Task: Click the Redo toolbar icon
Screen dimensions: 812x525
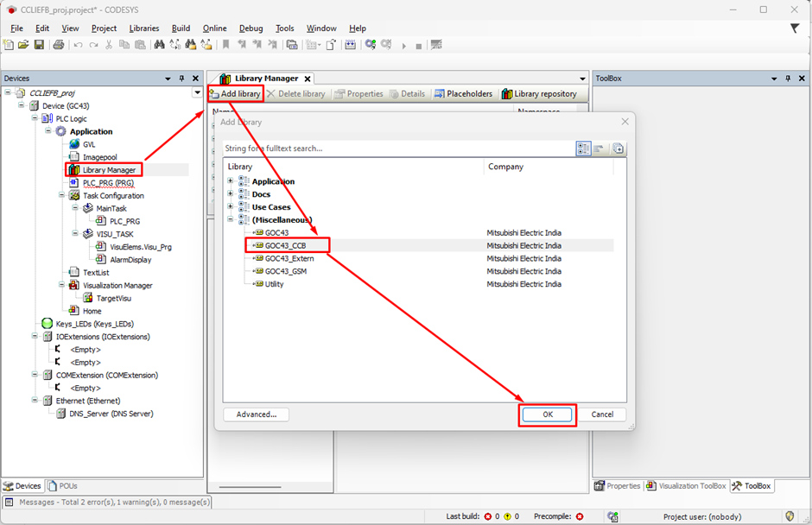Action: (93, 45)
